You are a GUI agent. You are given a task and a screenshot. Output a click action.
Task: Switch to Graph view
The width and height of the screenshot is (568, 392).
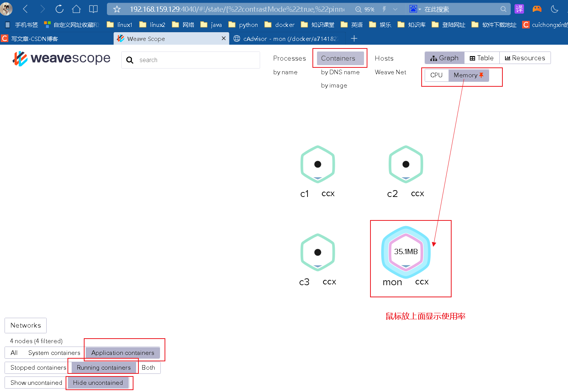[x=444, y=58]
